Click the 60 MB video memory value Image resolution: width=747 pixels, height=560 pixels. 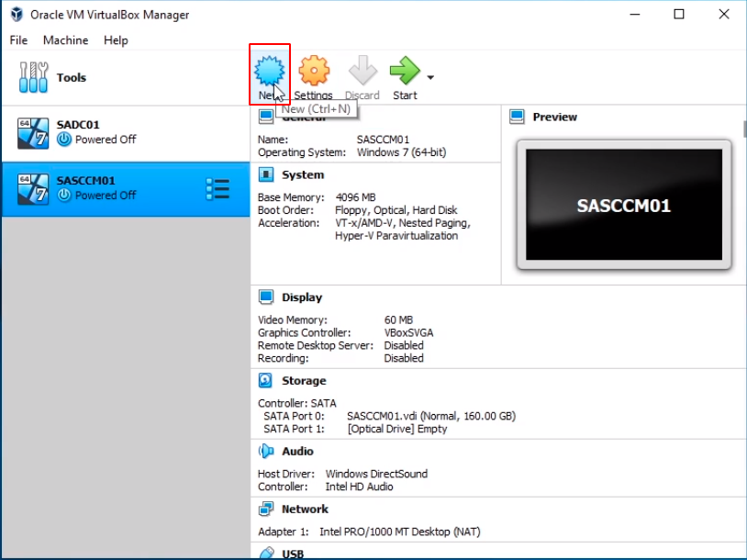[x=398, y=319]
